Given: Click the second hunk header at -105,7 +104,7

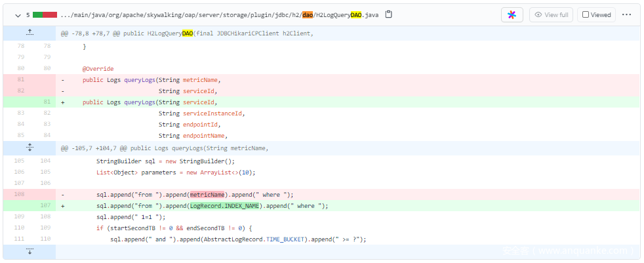Looking at the screenshot, I should point(164,149).
